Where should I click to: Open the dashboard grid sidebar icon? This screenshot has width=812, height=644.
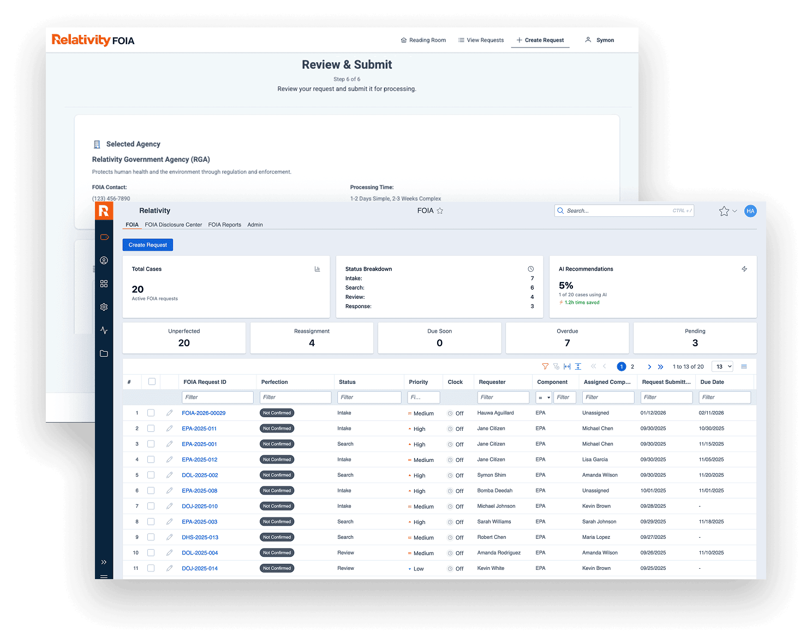coord(104,284)
